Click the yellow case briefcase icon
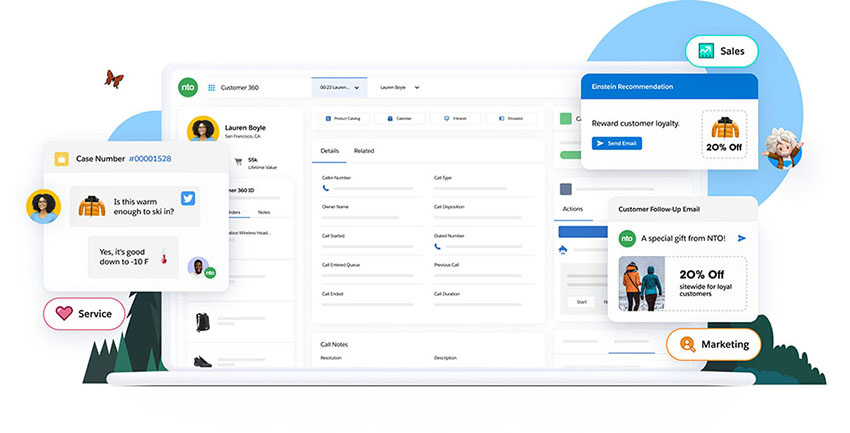The width and height of the screenshot is (850, 433). pos(61,159)
